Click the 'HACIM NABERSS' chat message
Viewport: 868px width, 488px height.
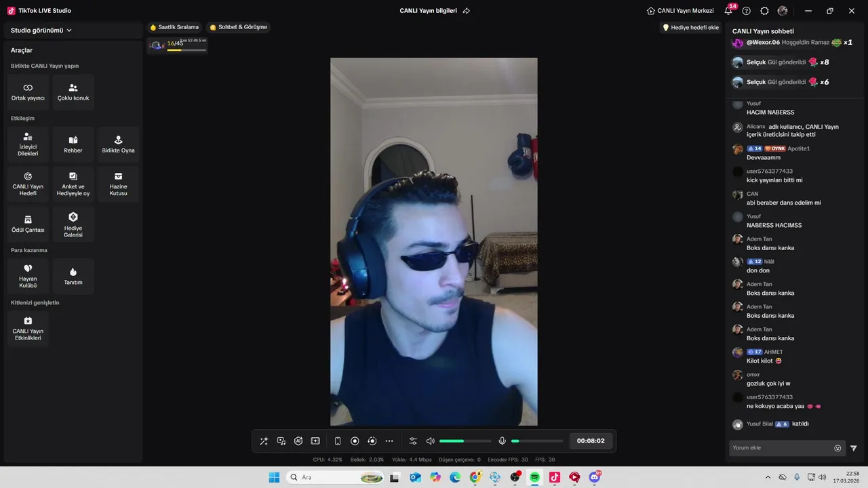click(x=770, y=113)
